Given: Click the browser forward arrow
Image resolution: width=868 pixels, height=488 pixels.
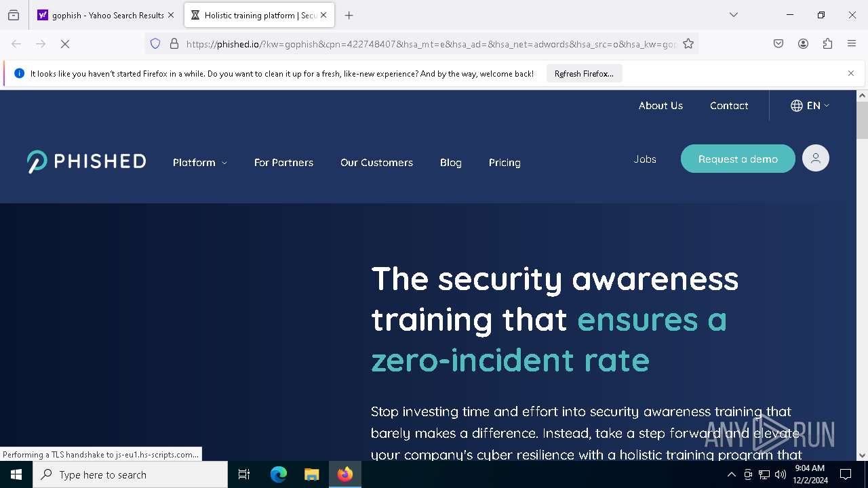Looking at the screenshot, I should tap(41, 44).
